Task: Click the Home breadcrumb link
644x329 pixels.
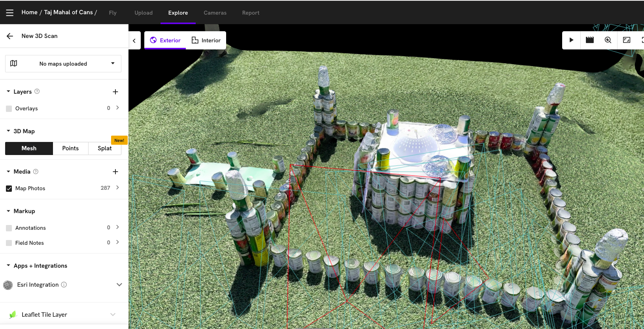Action: [x=29, y=12]
